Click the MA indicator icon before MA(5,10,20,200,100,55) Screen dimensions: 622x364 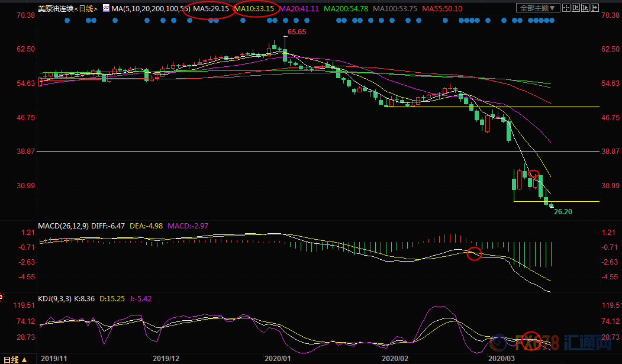pyautogui.click(x=106, y=9)
